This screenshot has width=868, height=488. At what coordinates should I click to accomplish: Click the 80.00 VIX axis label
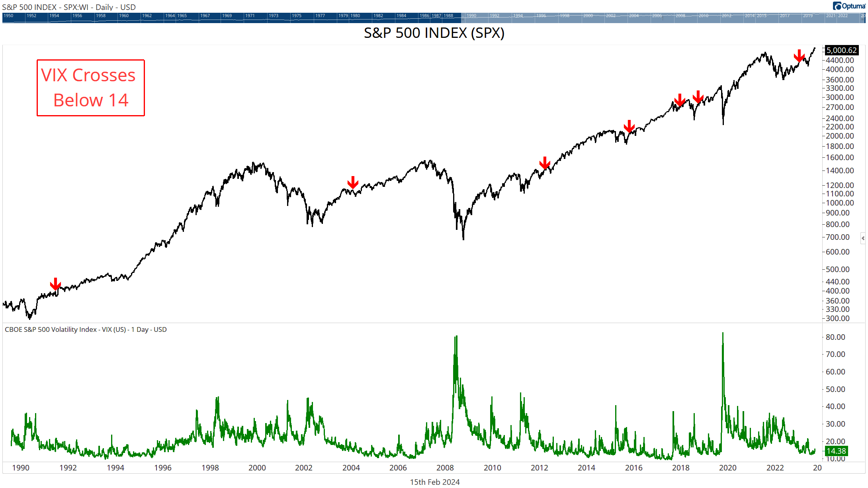click(835, 337)
